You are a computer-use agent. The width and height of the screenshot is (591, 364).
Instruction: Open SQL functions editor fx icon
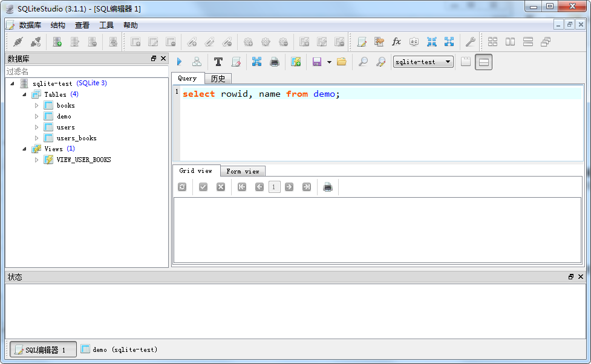pyautogui.click(x=396, y=42)
